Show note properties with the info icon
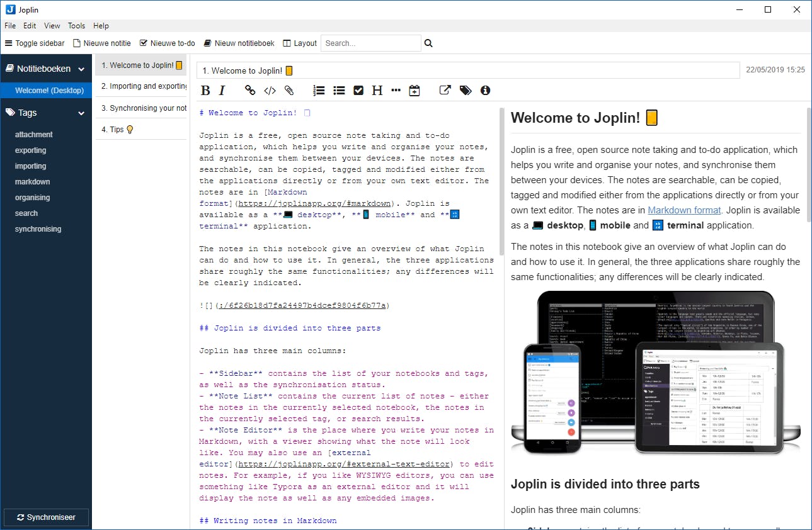 tap(485, 91)
